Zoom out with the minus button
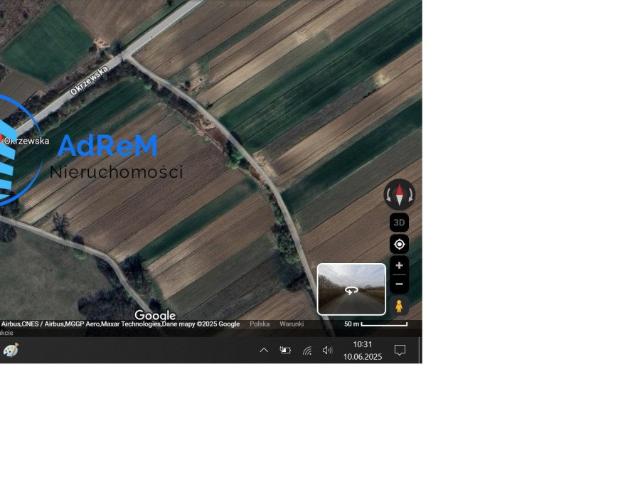The image size is (640, 480). (x=399, y=285)
